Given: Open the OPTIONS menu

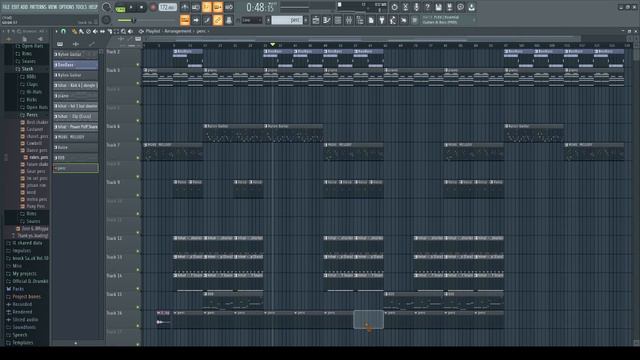Looking at the screenshot, I should [67, 7].
